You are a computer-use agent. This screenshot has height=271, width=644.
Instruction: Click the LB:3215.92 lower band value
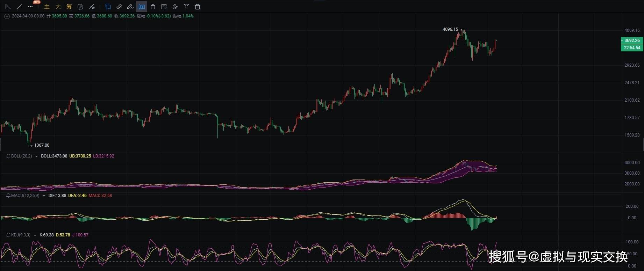pyautogui.click(x=103, y=156)
